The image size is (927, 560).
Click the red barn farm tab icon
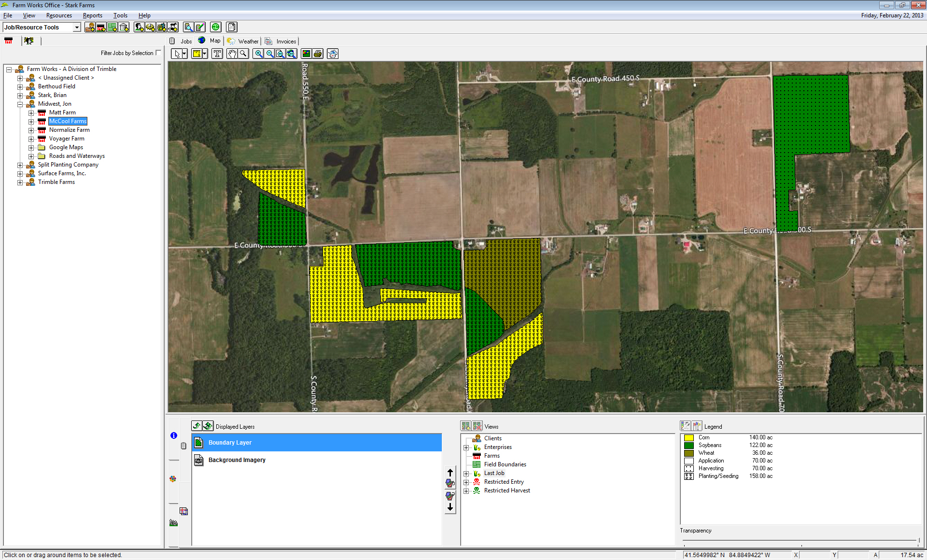tap(9, 41)
